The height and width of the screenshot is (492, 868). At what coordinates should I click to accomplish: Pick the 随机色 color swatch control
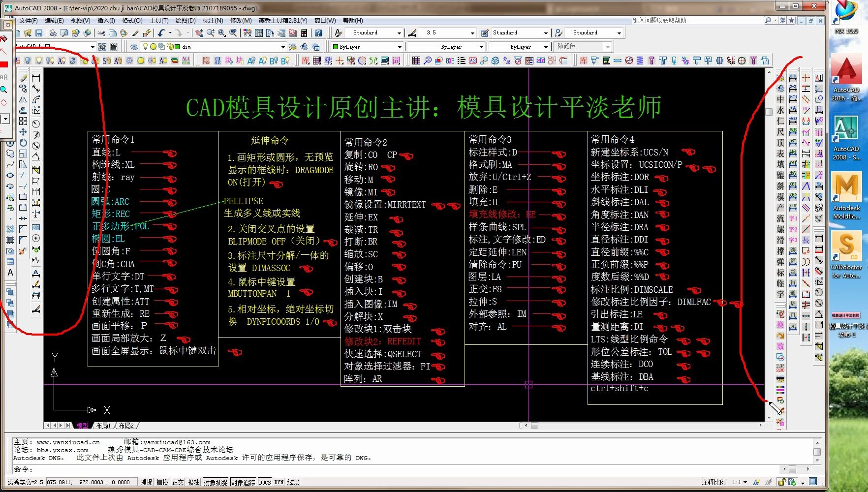(x=583, y=46)
